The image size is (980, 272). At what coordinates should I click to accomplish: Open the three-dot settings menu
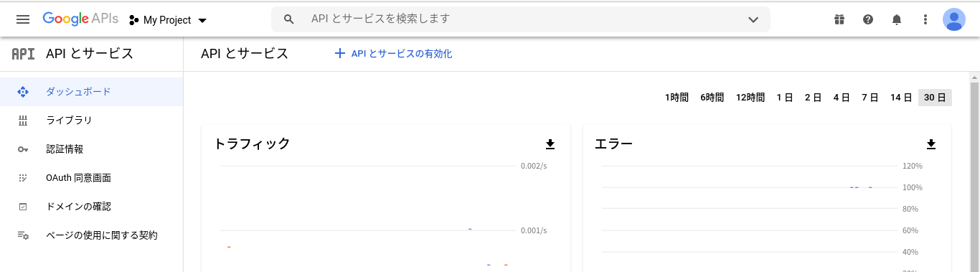[925, 19]
